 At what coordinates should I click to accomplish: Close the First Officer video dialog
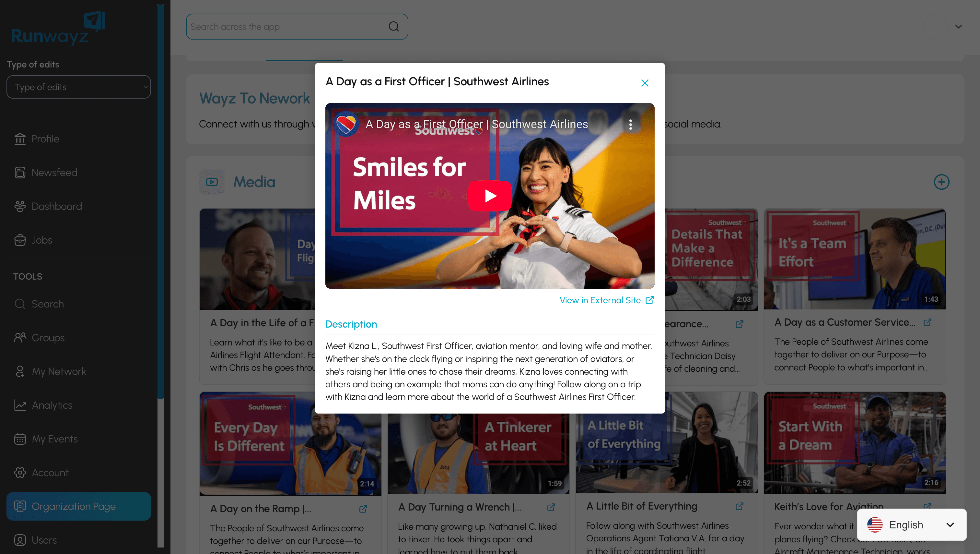pyautogui.click(x=645, y=83)
